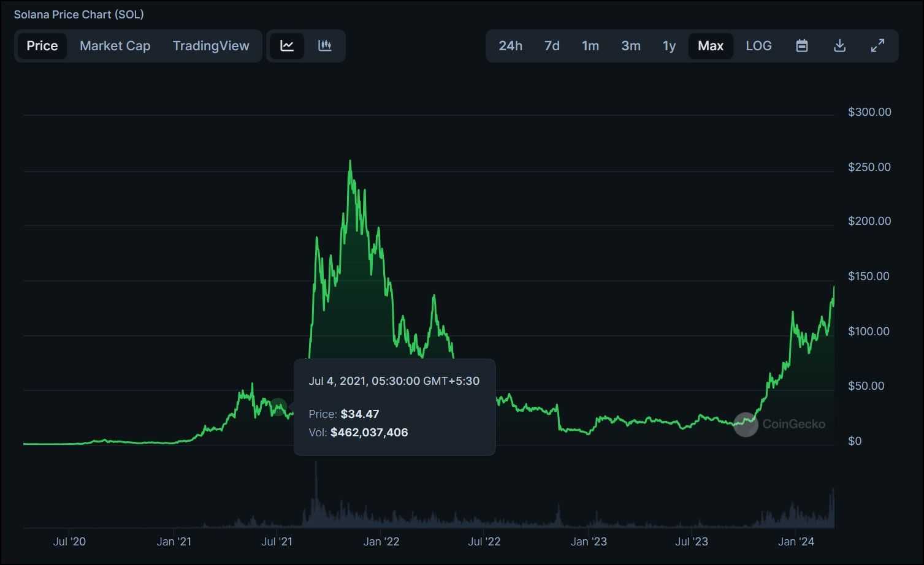Click the Solana Price Chart title
Image resolution: width=924 pixels, height=565 pixels.
tap(78, 13)
